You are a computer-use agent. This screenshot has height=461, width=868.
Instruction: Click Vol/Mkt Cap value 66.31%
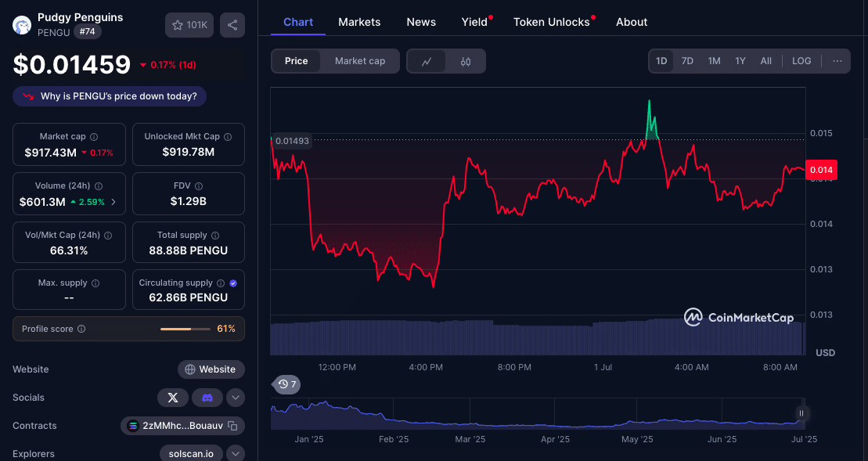69,250
